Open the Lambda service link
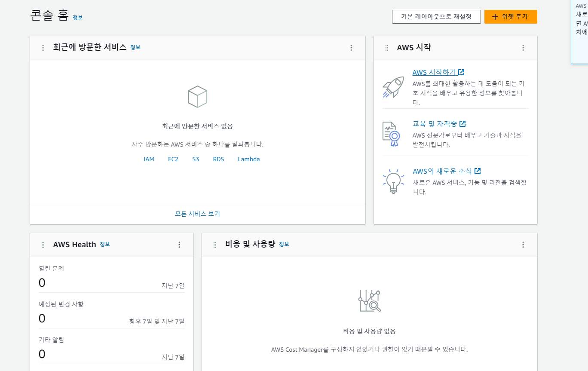588x371 pixels. pyautogui.click(x=249, y=159)
